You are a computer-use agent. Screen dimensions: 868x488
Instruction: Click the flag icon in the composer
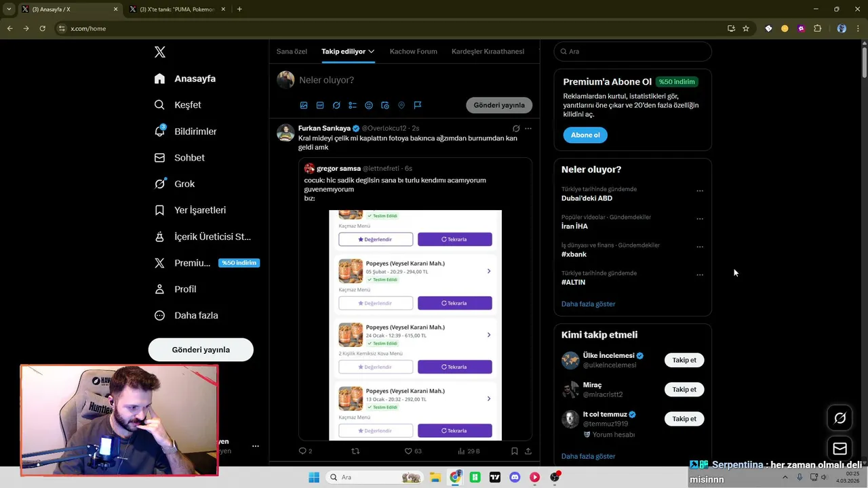(418, 105)
